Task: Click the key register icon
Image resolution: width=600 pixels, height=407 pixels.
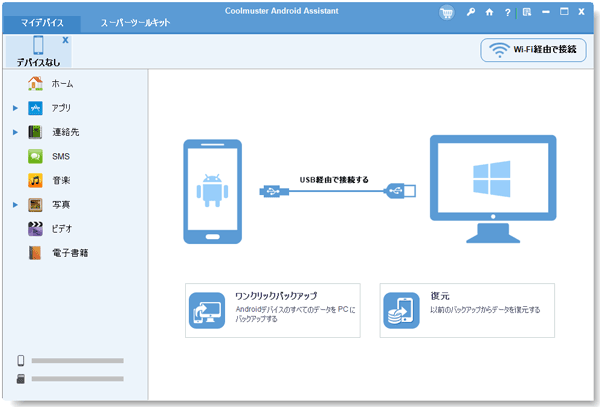Action: coord(471,12)
